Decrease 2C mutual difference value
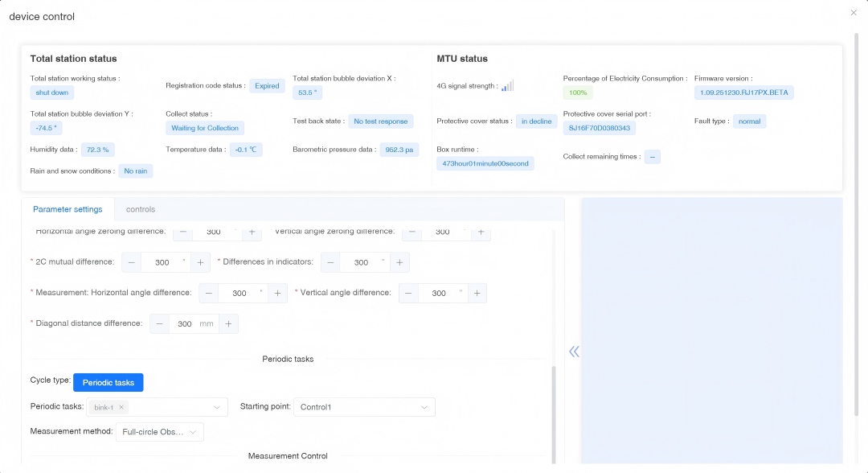The image size is (868, 473). pos(131,262)
